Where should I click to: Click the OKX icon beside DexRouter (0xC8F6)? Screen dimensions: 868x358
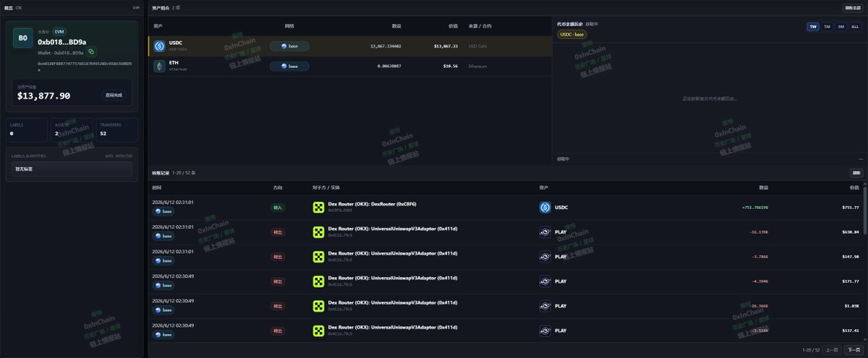(318, 208)
